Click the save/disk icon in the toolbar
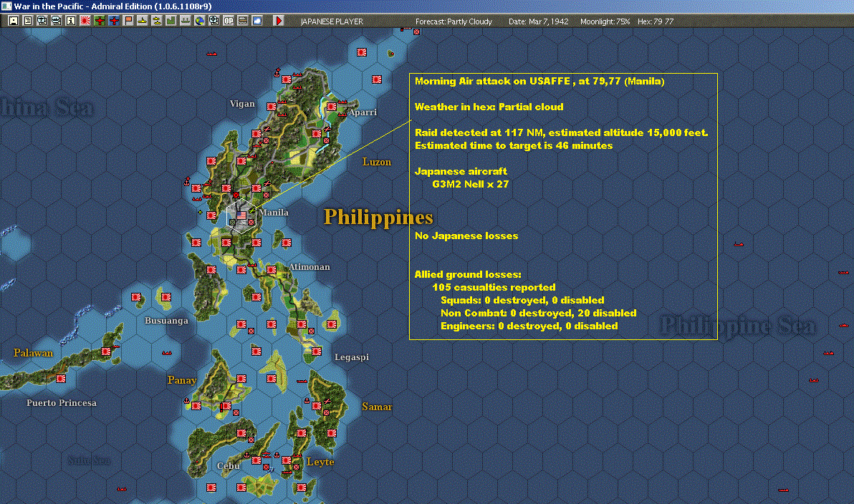Viewport: 854px width, 504px height. (14, 21)
